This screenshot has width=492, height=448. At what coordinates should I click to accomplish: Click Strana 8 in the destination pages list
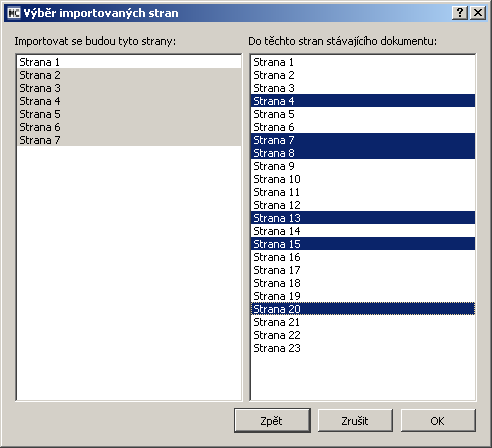[363, 153]
